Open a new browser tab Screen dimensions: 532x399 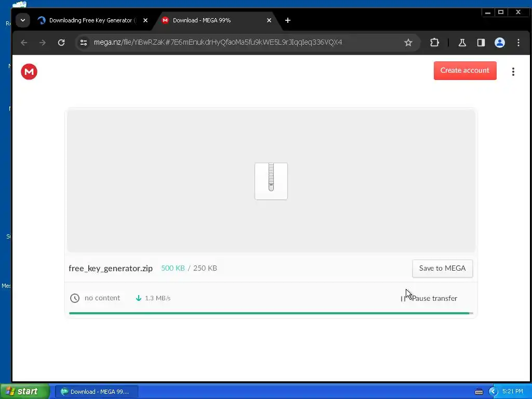point(288,20)
